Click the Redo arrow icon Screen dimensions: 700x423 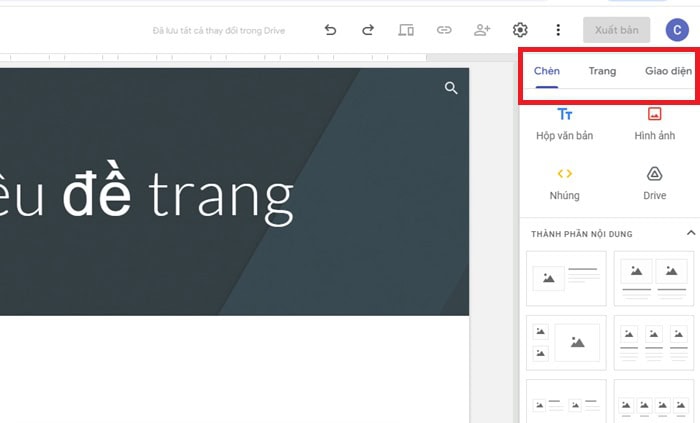point(368,30)
